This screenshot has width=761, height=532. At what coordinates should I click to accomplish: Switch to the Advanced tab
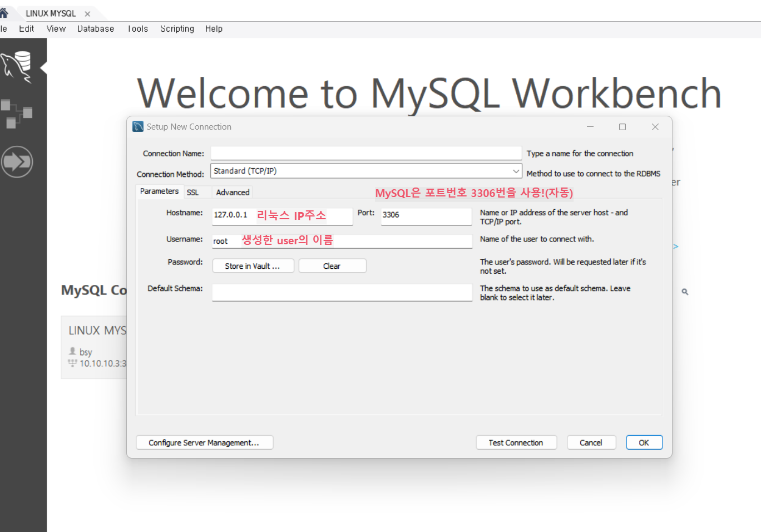(233, 193)
